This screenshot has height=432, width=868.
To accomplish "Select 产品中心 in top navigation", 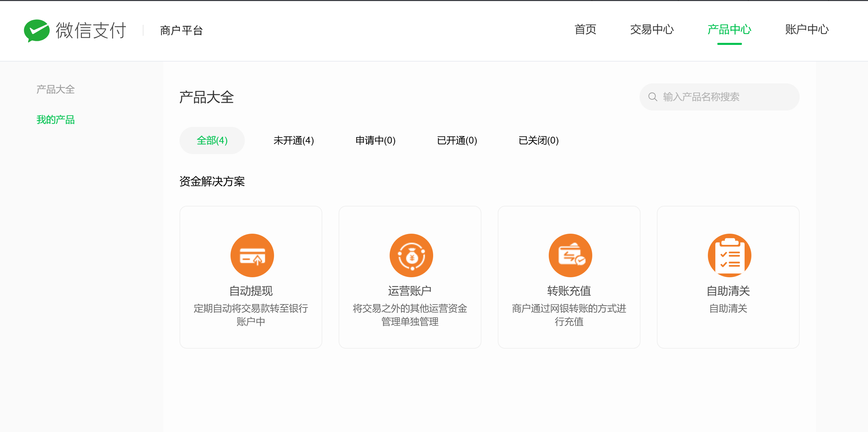I will (x=729, y=30).
